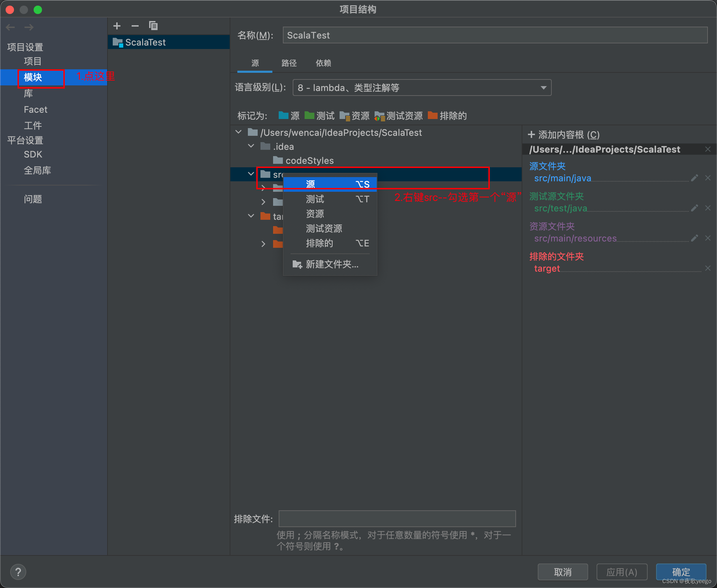Click the target excluded path
This screenshot has height=588, width=717.
547,268
